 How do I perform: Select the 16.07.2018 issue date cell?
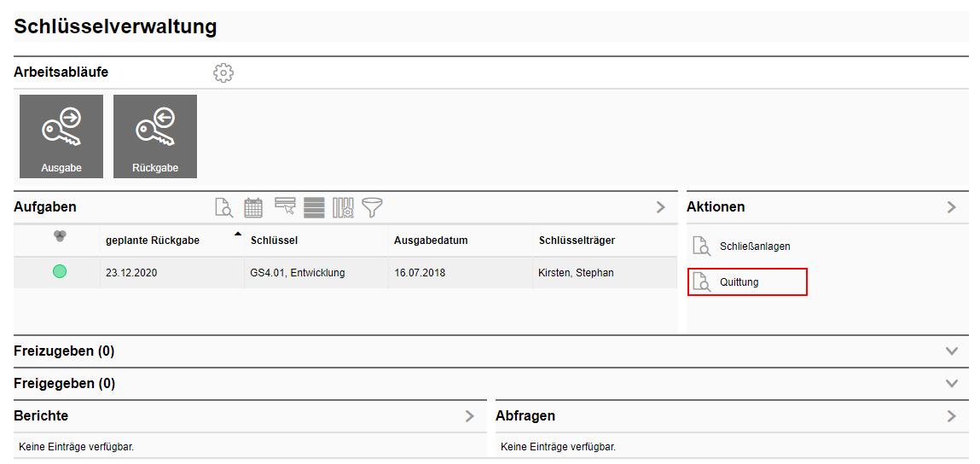460,273
